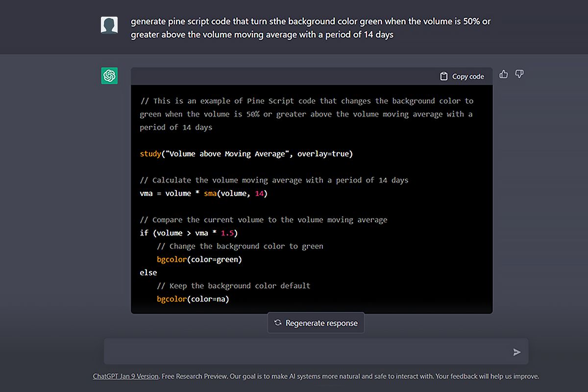Click the ChatGPT logo avatar
Viewport: 588px width, 392px height.
coord(109,76)
